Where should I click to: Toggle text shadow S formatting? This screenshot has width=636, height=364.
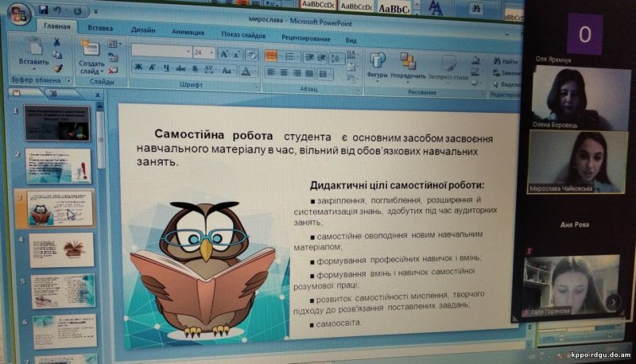pyautogui.click(x=195, y=69)
